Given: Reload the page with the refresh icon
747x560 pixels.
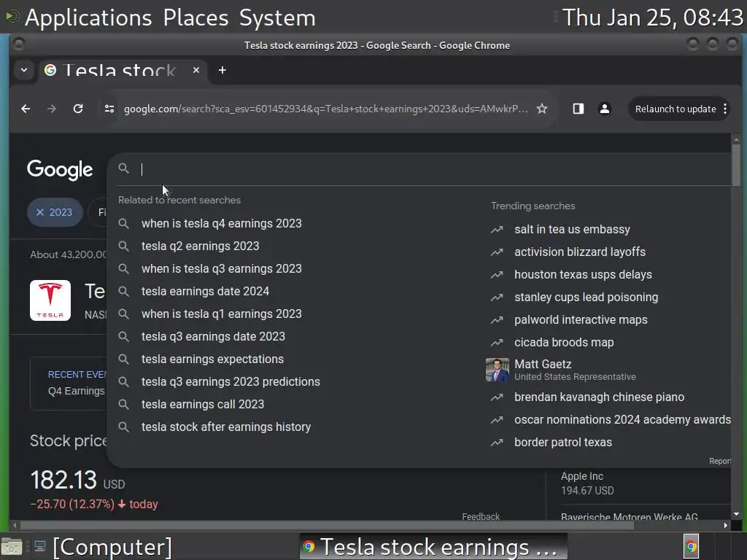Looking at the screenshot, I should click(x=78, y=109).
